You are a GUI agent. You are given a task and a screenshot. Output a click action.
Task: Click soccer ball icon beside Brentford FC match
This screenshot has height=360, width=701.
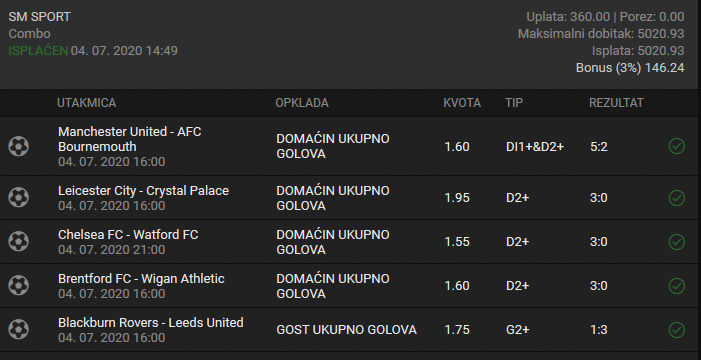18,286
